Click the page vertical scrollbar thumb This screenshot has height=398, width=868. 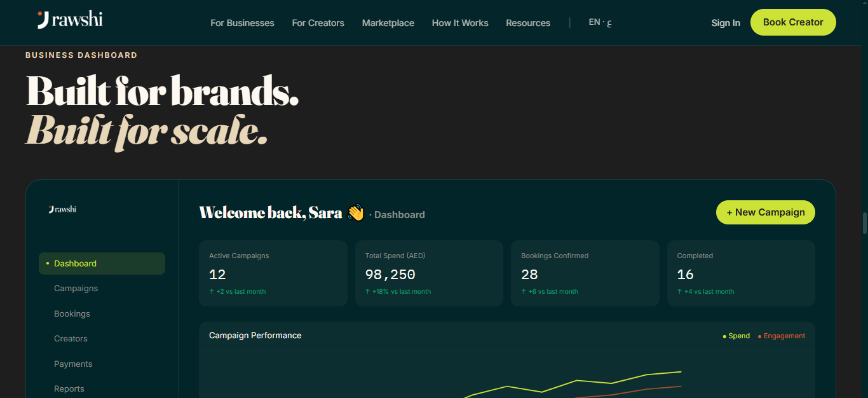pos(864,224)
